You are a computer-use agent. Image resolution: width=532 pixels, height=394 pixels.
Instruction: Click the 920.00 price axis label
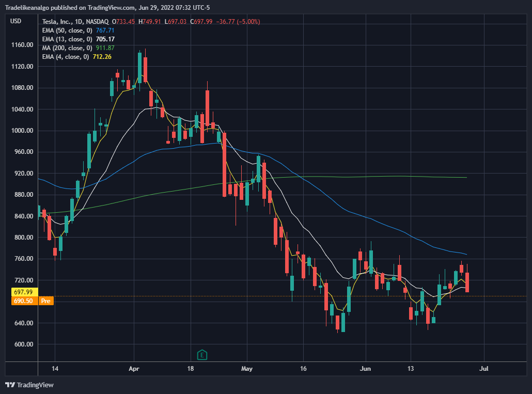tap(24, 174)
